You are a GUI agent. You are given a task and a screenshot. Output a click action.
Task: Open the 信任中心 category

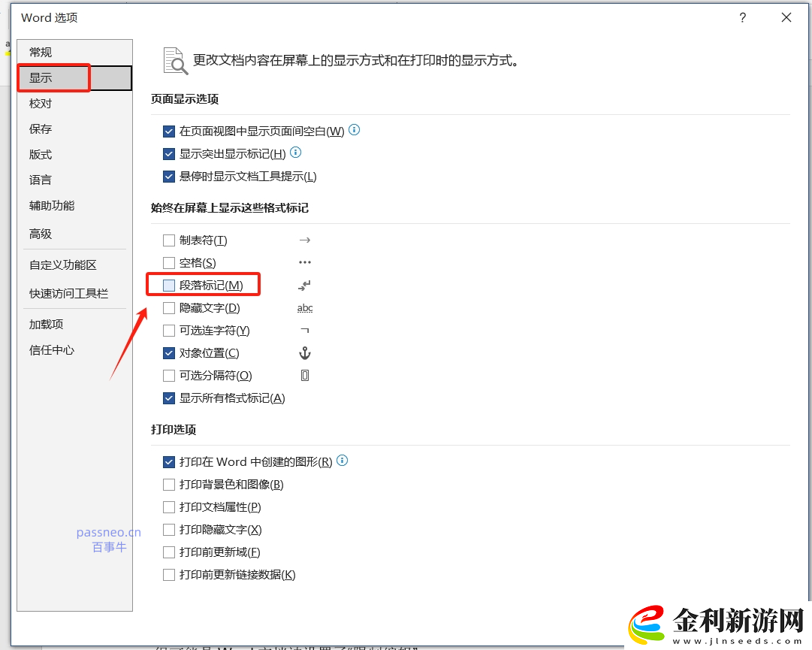[x=74, y=350]
